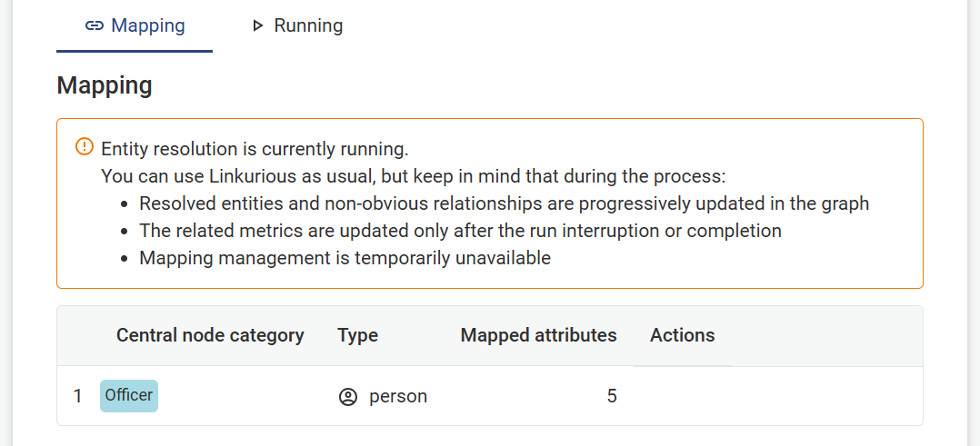Viewport: 980px width, 446px height.
Task: Click the 'You can use Linkurious as usual' line
Action: tap(413, 176)
